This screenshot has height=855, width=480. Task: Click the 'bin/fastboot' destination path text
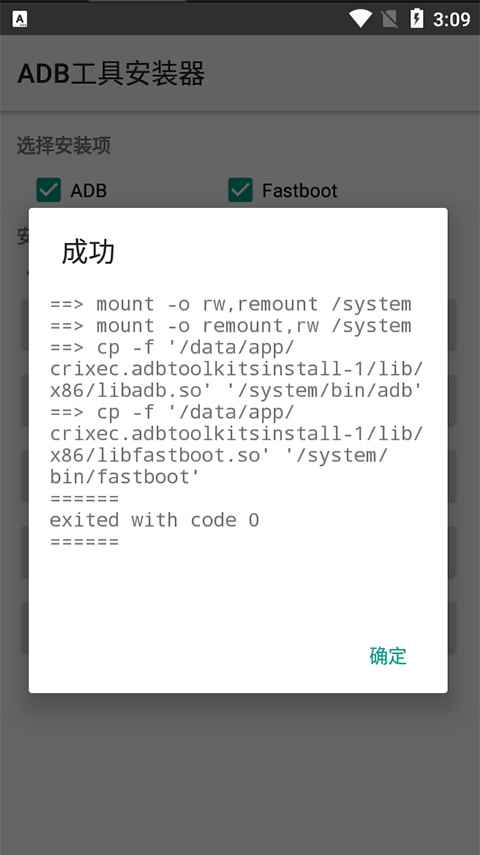tap(125, 477)
